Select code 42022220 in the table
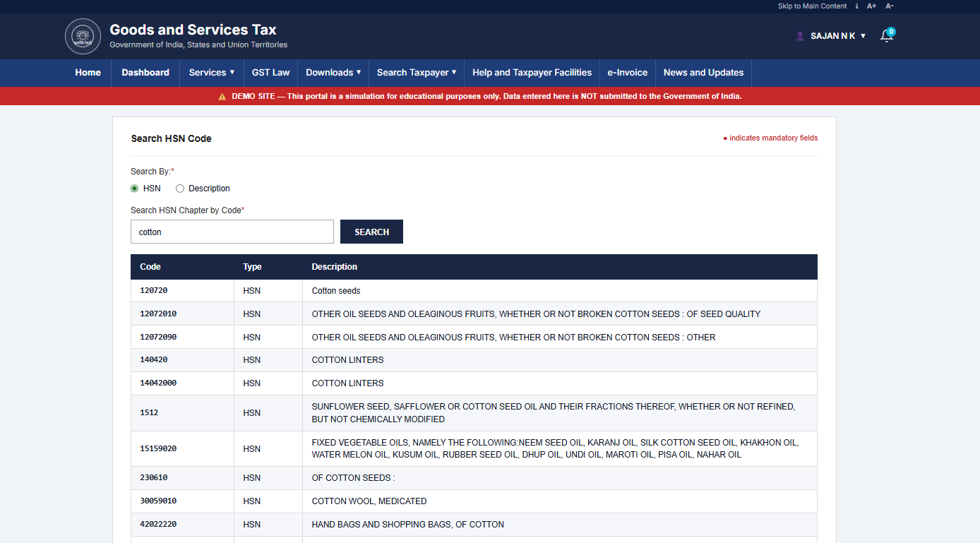Image resolution: width=980 pixels, height=543 pixels. (158, 524)
